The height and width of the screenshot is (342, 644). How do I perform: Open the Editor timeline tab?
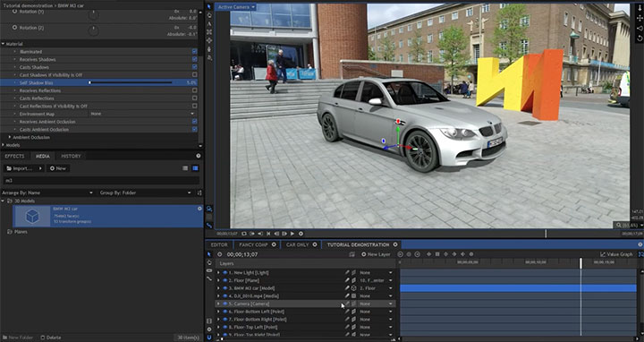point(219,244)
